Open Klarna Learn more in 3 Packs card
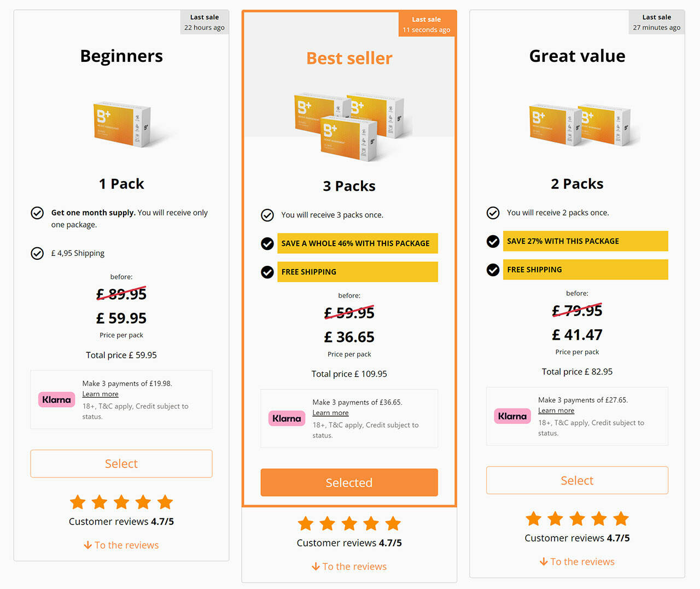This screenshot has height=589, width=700. click(330, 413)
